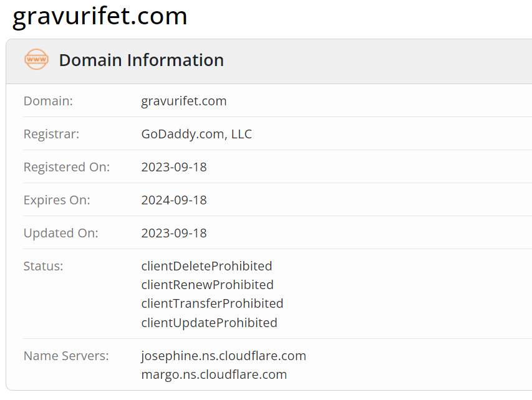This screenshot has width=532, height=400.
Task: Click margo.ns.cloudflare.com name server
Action: tap(214, 374)
